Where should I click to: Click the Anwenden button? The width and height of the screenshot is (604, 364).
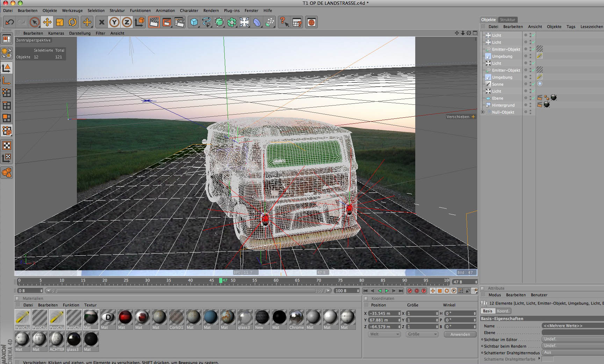460,334
